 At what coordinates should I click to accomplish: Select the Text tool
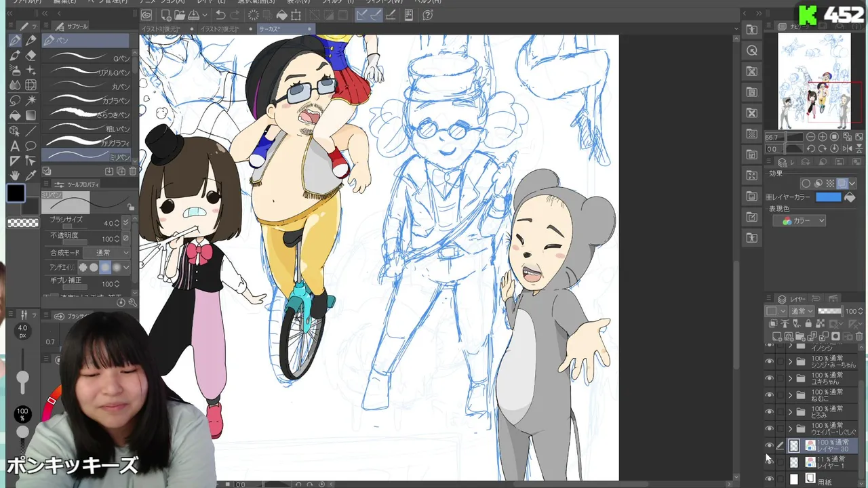(x=15, y=146)
